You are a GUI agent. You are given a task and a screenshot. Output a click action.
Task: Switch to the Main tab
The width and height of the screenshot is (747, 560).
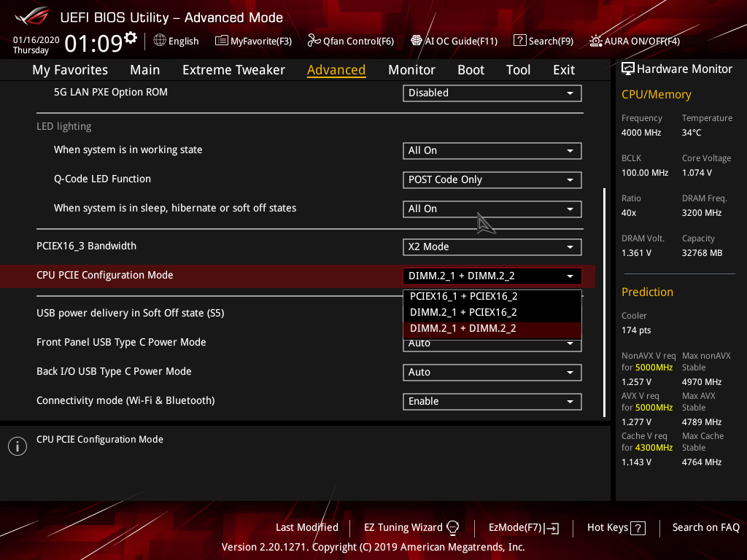(145, 70)
